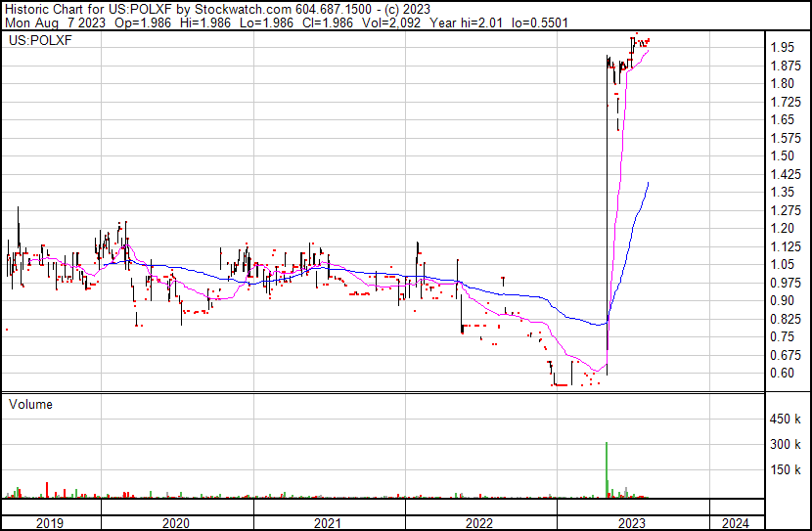Viewport: 812px width, 531px height.
Task: Select the 2022 year marker
Action: click(480, 523)
